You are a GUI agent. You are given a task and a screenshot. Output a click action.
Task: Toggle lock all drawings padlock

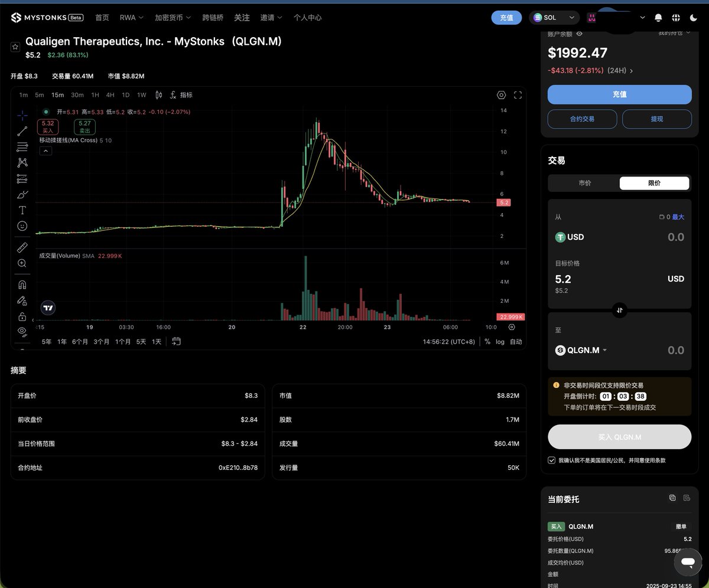(x=22, y=316)
